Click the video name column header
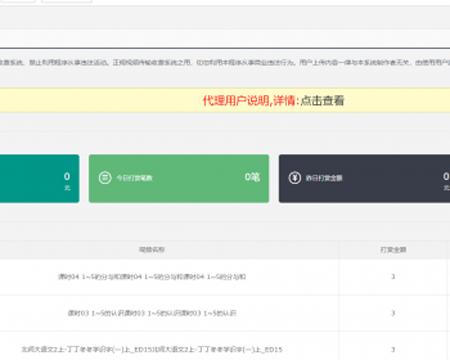This screenshot has width=450, height=360. point(152,250)
